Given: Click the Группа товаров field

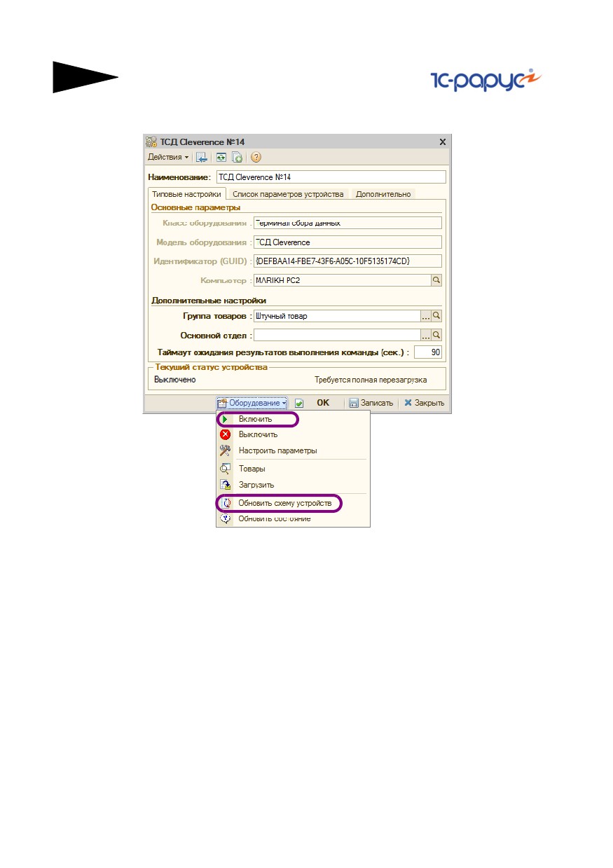Looking at the screenshot, I should coord(337,316).
